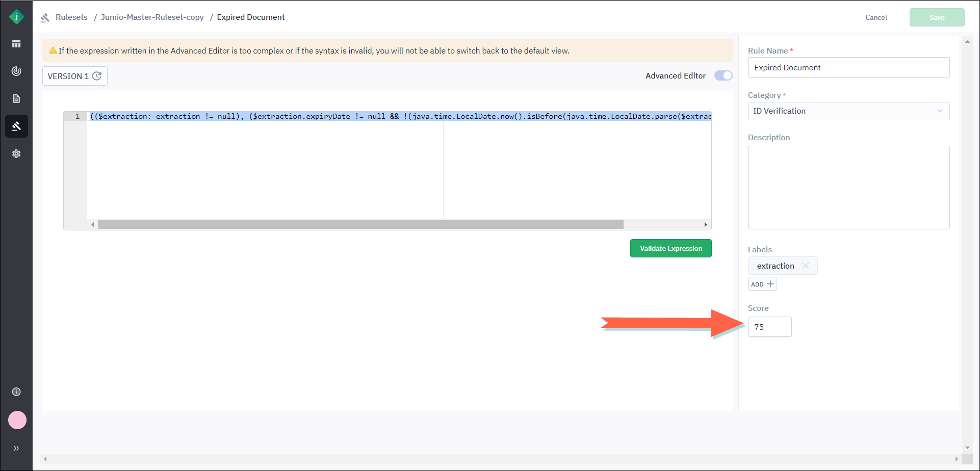This screenshot has width=980, height=471.
Task: Click the Jumio diamond logo
Action: [16, 17]
